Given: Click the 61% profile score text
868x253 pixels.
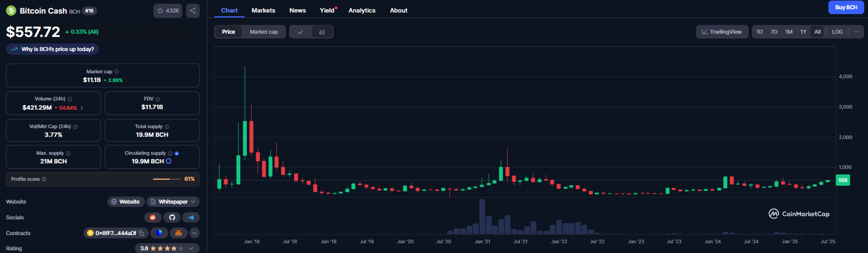Looking at the screenshot, I should click(189, 179).
